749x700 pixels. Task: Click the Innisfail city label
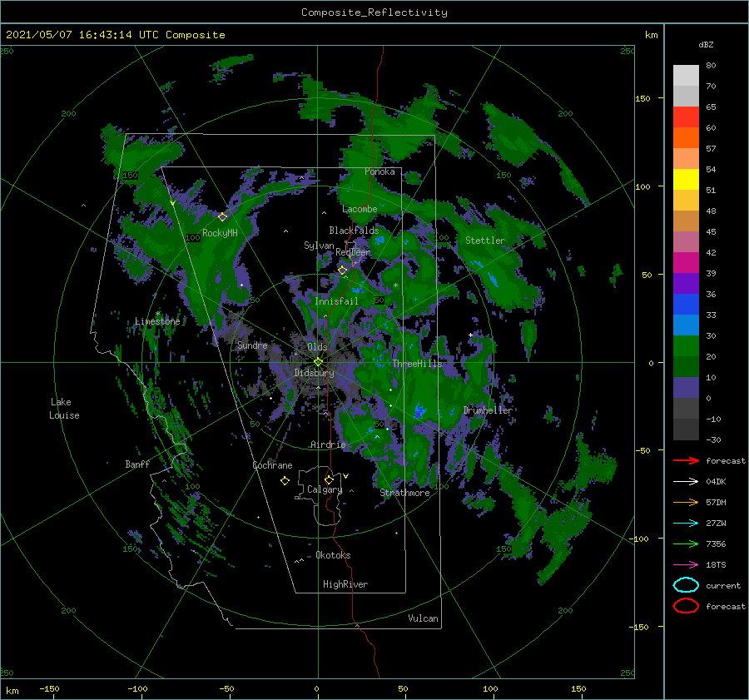[x=336, y=301]
